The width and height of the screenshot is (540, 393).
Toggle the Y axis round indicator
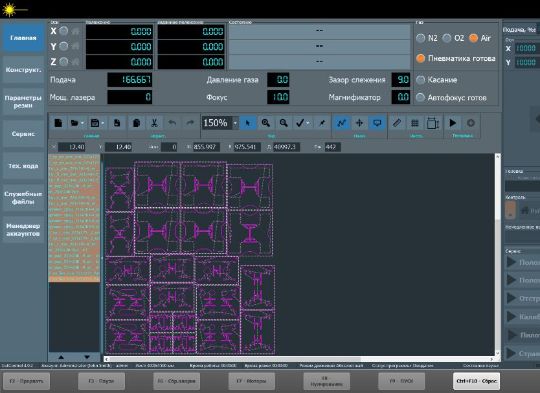click(63, 46)
